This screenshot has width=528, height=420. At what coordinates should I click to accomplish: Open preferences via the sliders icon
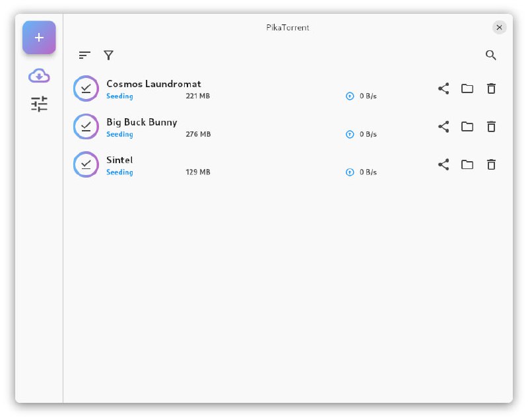coord(39,104)
